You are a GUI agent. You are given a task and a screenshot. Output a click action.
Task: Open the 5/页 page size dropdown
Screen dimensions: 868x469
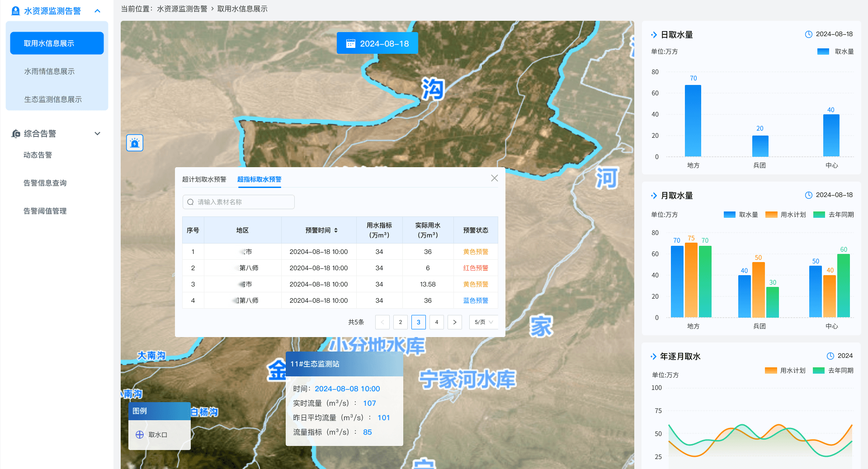484,322
